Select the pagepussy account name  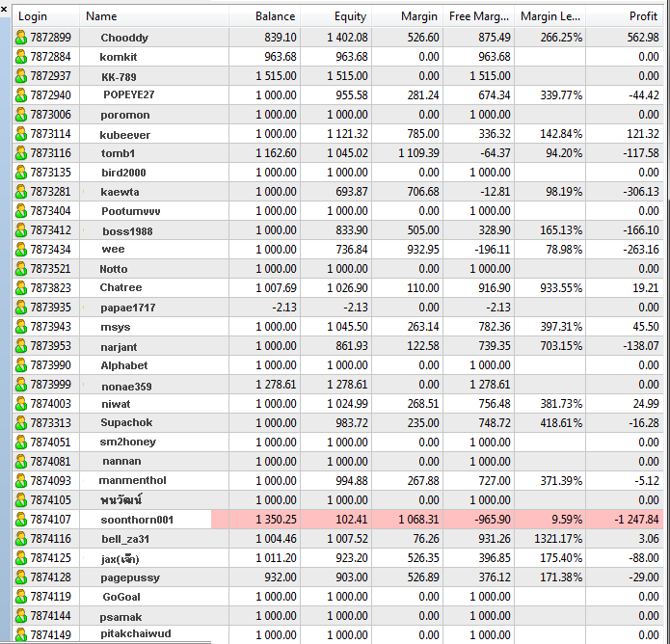130,577
